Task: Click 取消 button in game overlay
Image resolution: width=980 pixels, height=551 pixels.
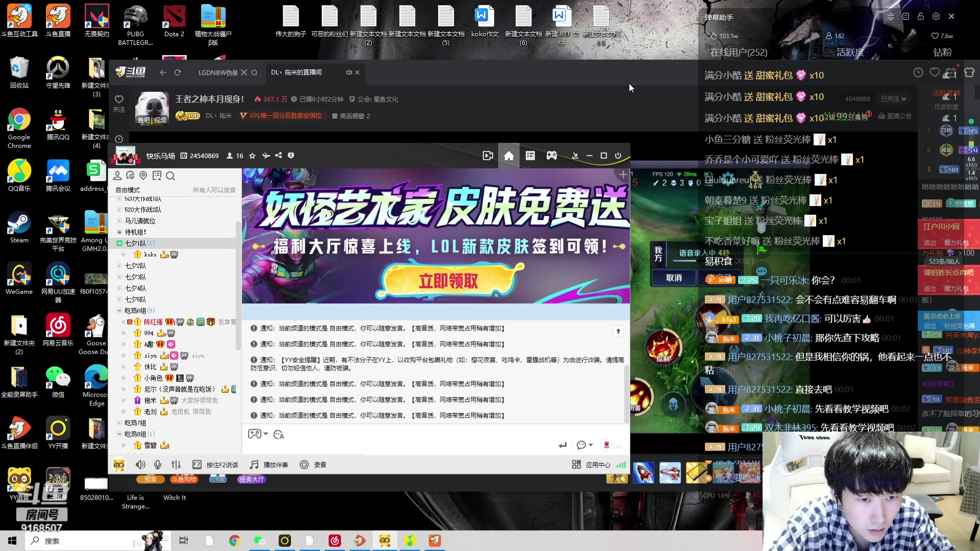Action: click(x=674, y=278)
